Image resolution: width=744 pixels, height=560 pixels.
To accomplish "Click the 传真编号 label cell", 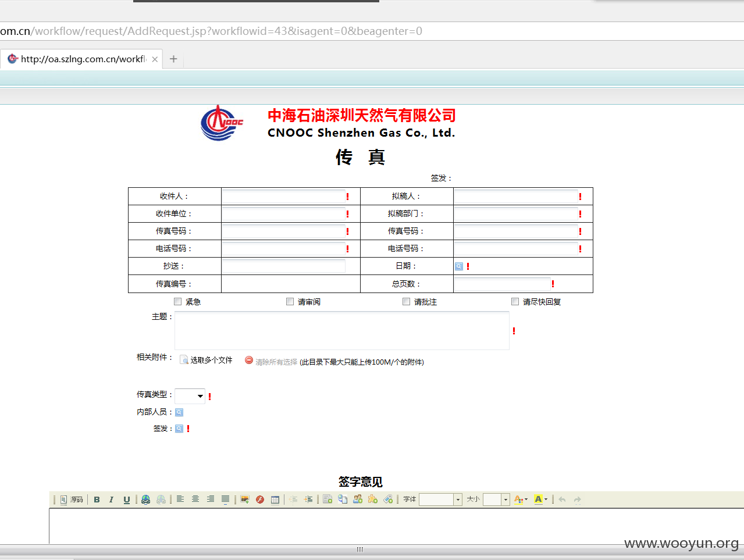I will click(x=175, y=284).
